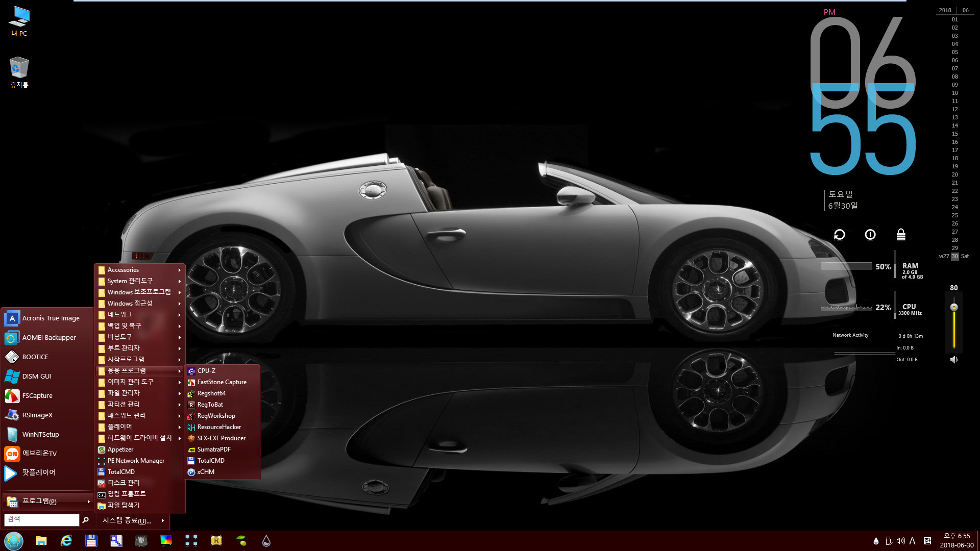Image resolution: width=980 pixels, height=551 pixels.
Task: Launch AOMEI Backupper
Action: click(x=47, y=337)
